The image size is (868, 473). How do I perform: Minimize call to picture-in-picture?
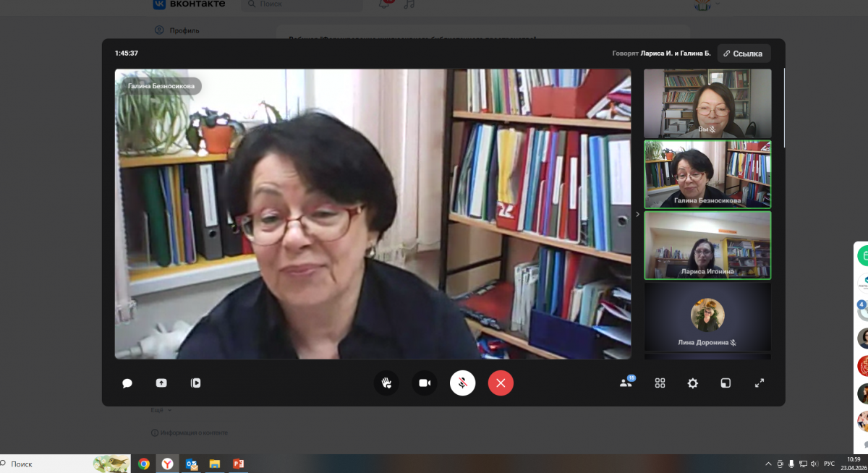tap(726, 383)
